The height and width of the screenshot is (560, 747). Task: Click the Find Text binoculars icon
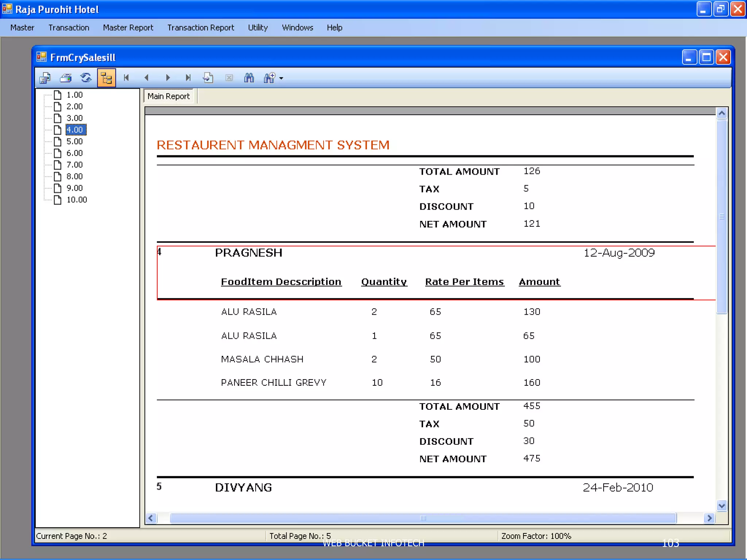[x=249, y=78]
